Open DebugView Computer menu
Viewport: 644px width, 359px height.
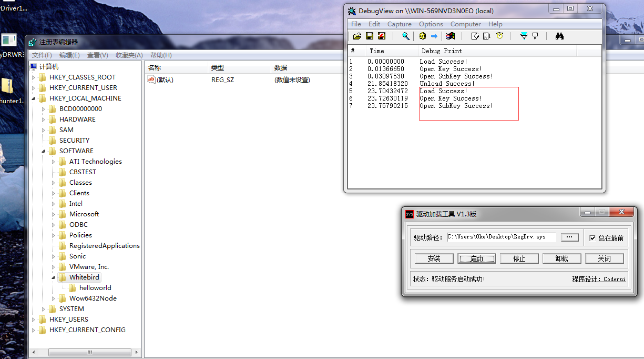click(466, 24)
